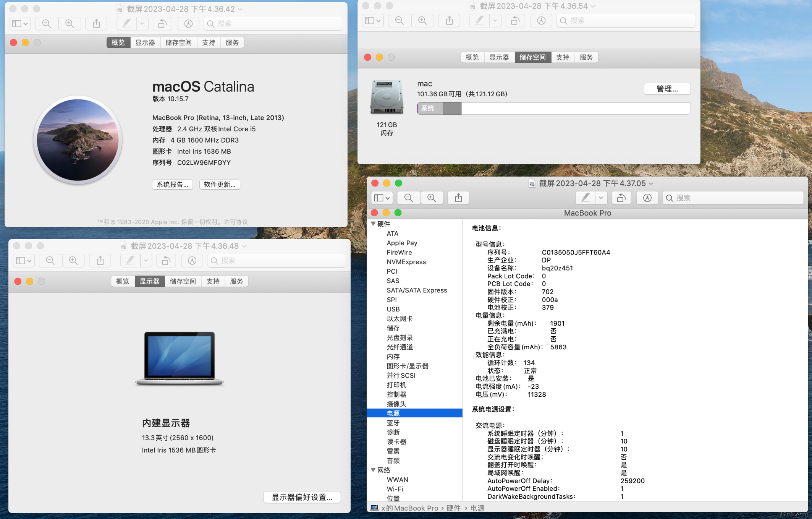Open sidebar view menu in 4.36.42 window
The image size is (812, 519).
tap(20, 24)
